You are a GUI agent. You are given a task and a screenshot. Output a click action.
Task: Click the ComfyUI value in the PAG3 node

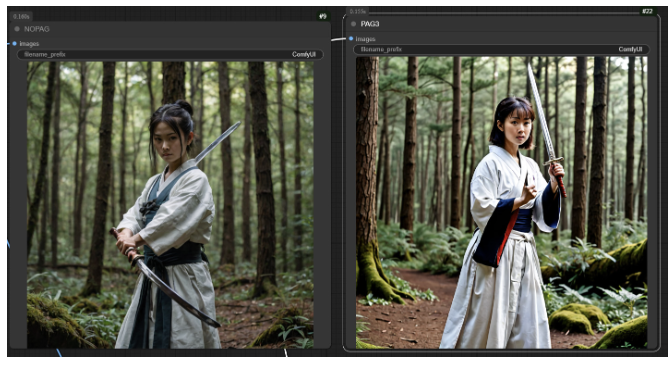tap(630, 49)
